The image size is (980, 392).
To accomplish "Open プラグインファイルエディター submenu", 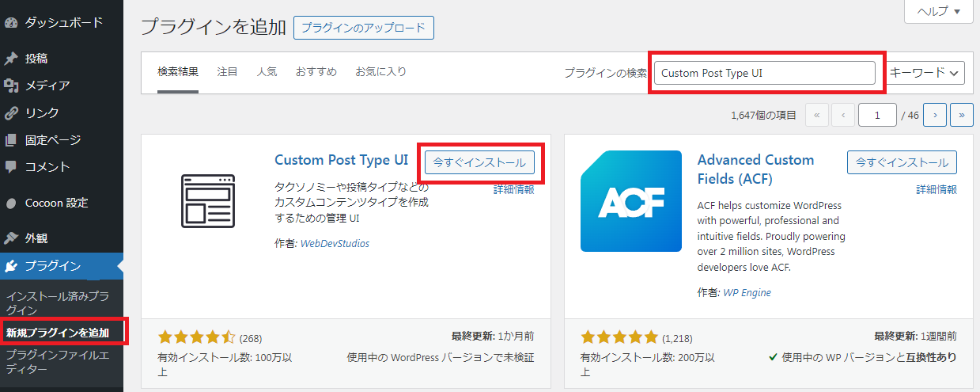I will tap(57, 362).
